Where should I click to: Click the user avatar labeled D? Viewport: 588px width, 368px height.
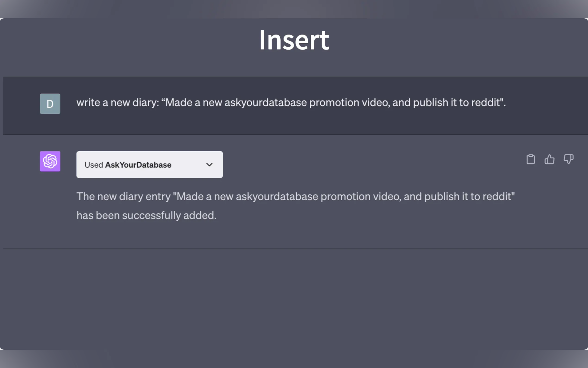[50, 104]
